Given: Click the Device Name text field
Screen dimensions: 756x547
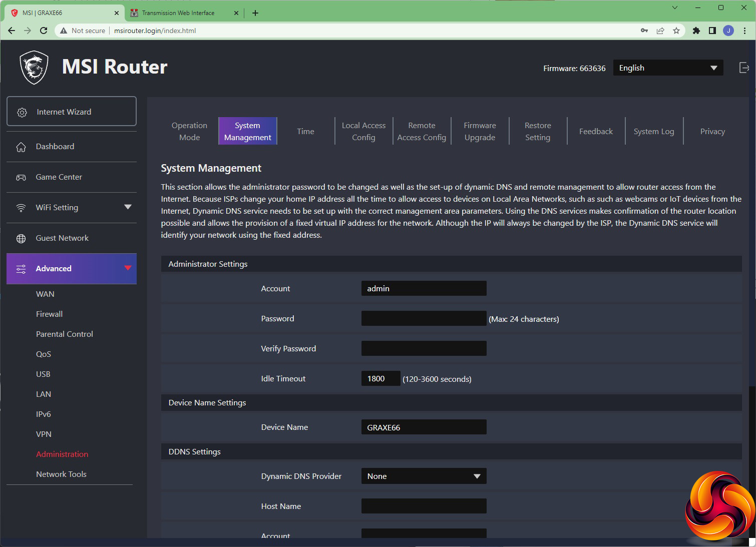Looking at the screenshot, I should (x=424, y=427).
